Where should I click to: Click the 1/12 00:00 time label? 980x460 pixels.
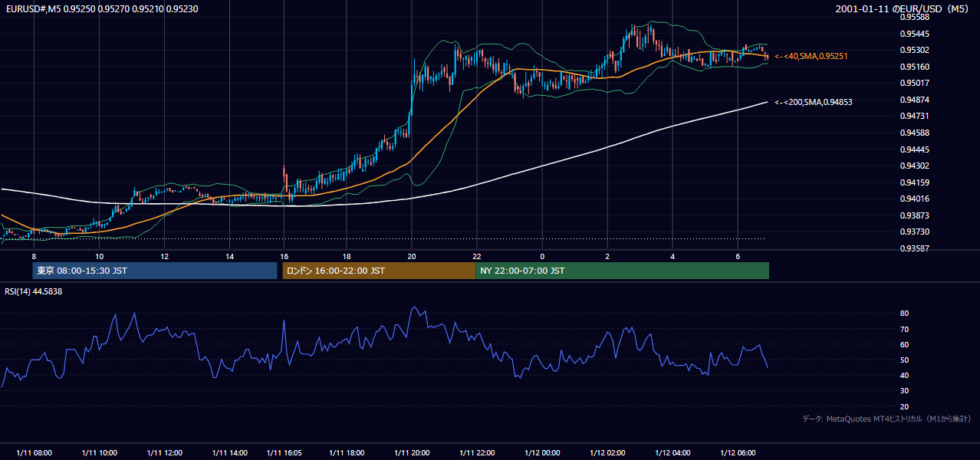tap(543, 453)
